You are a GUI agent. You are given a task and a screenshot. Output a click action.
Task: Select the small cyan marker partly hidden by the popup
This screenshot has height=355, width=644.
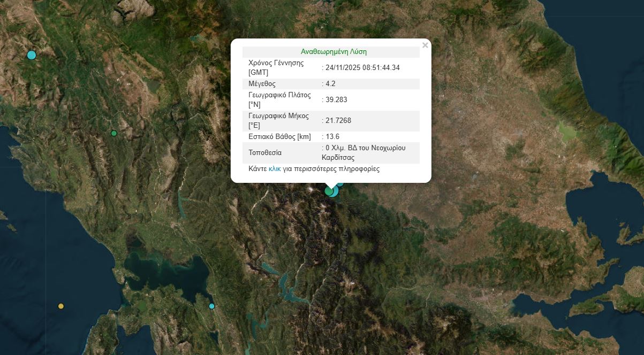click(340, 184)
